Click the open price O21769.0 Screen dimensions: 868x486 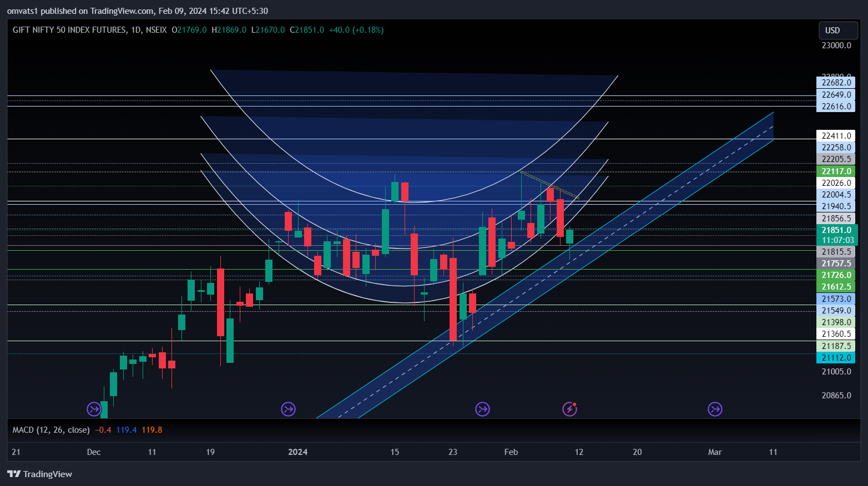point(189,30)
